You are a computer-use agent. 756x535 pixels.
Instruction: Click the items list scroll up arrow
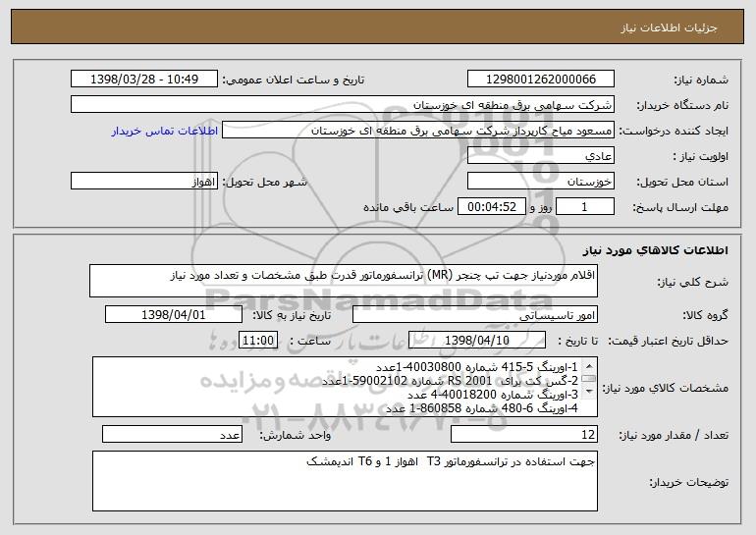(x=587, y=365)
